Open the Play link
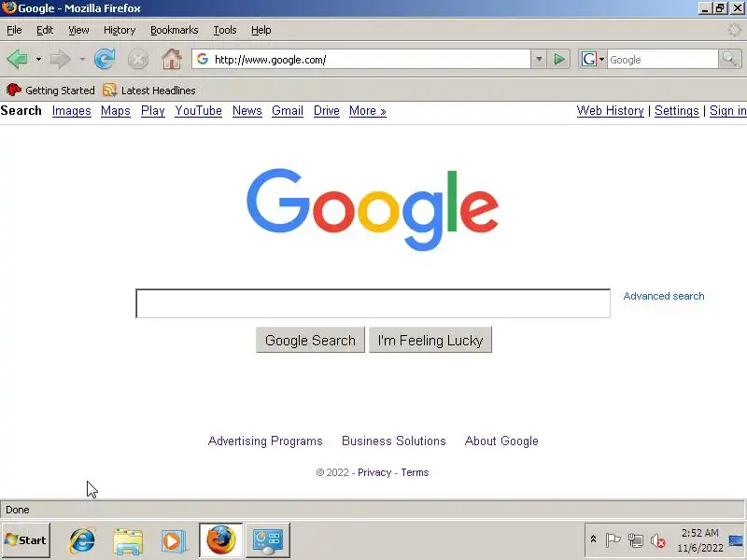This screenshot has height=560, width=747. coord(153,111)
